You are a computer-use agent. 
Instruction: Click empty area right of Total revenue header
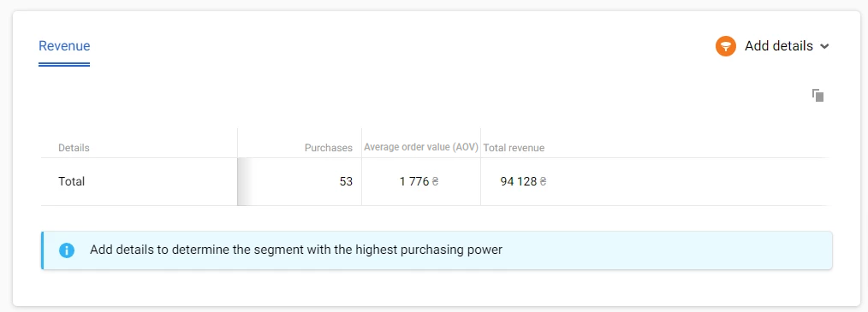687,148
